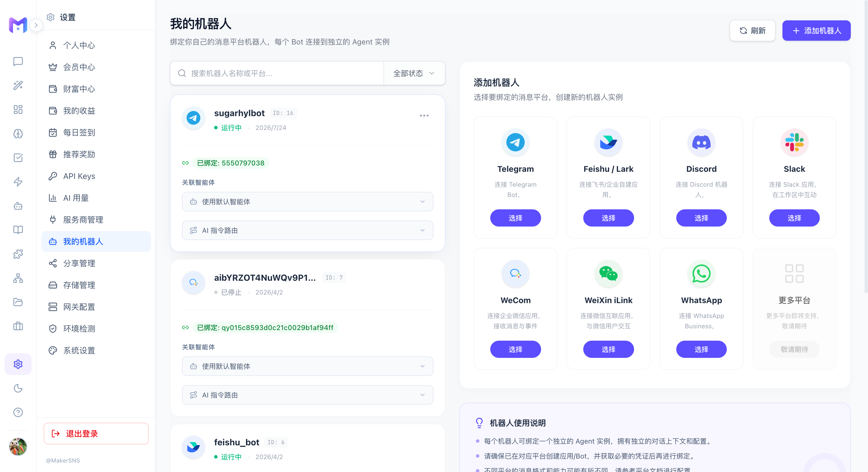Viewport: 868px width, 472px height.
Task: Open AI 用量 menu item
Action: [96, 198]
